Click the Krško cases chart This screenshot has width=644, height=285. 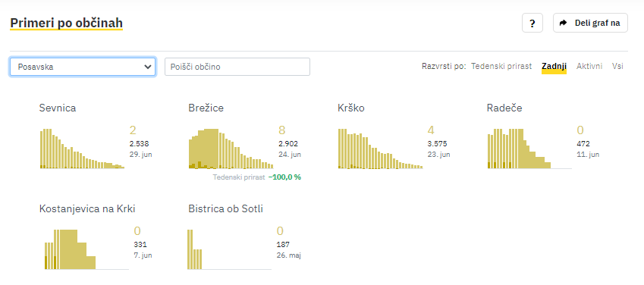click(x=381, y=149)
